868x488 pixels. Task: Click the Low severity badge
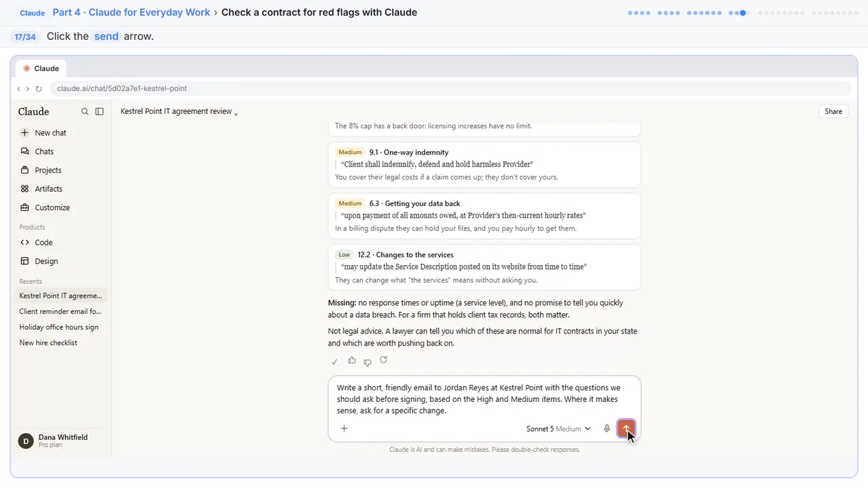(x=344, y=255)
